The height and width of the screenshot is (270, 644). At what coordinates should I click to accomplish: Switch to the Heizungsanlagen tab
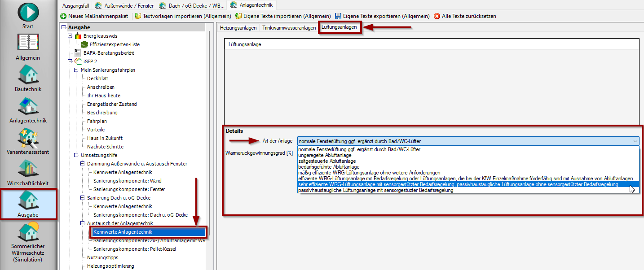tap(238, 28)
